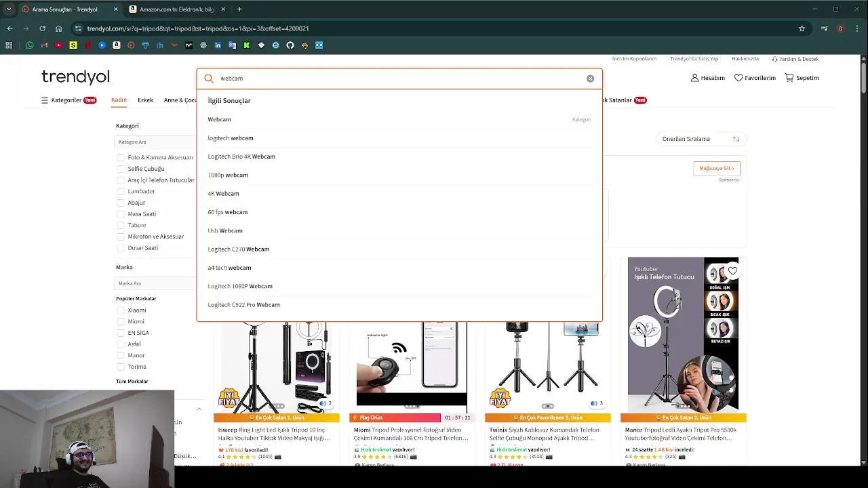Open the WhatsApp bookmark icon
Image resolution: width=868 pixels, height=488 pixels.
click(x=29, y=45)
